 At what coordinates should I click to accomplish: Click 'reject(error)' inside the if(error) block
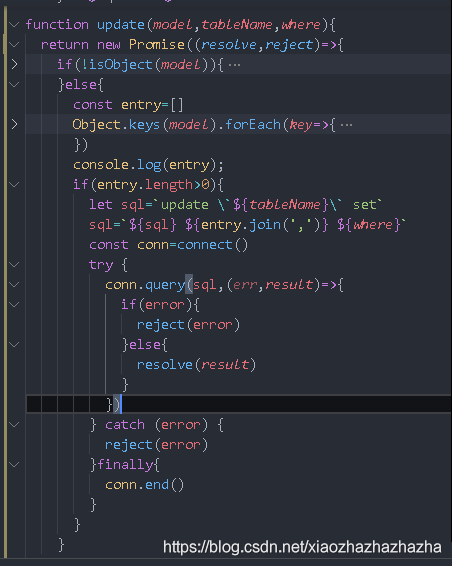[188, 325]
